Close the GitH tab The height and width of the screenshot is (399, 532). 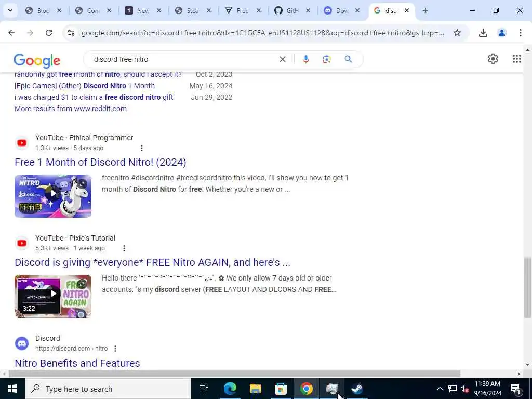pos(308,10)
